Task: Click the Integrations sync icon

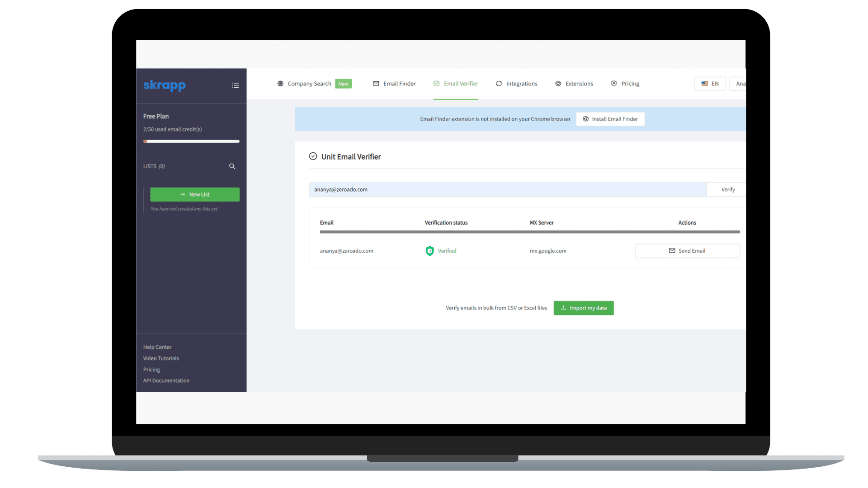Action: tap(499, 84)
